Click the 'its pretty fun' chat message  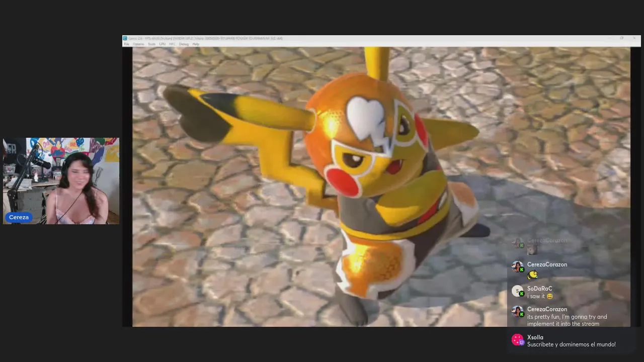(567, 320)
